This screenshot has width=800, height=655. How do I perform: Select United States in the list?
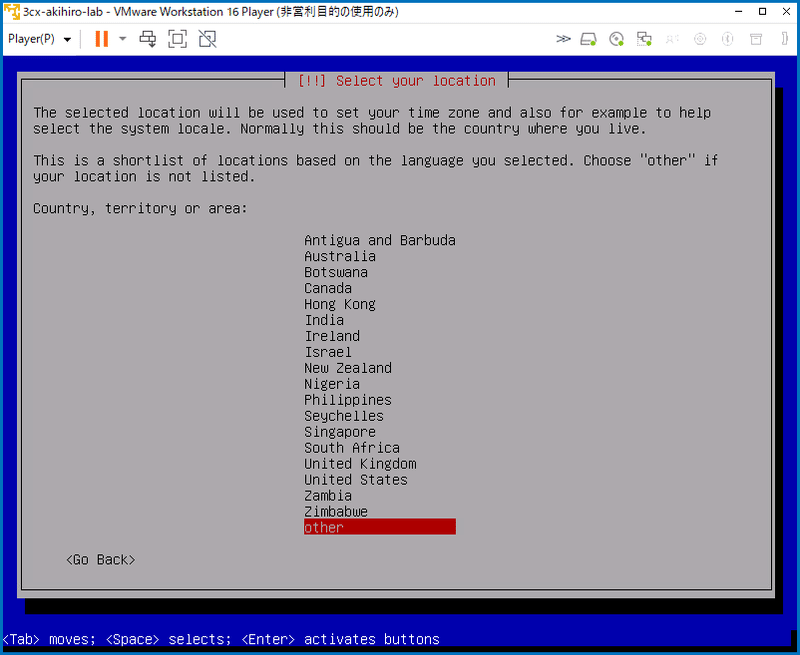click(380, 480)
